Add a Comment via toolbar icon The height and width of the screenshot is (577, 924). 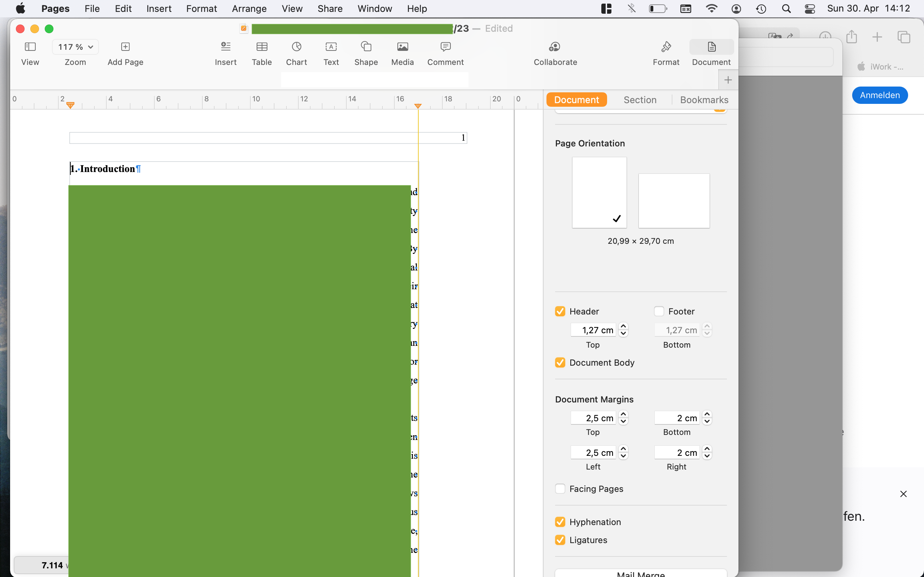(x=445, y=47)
